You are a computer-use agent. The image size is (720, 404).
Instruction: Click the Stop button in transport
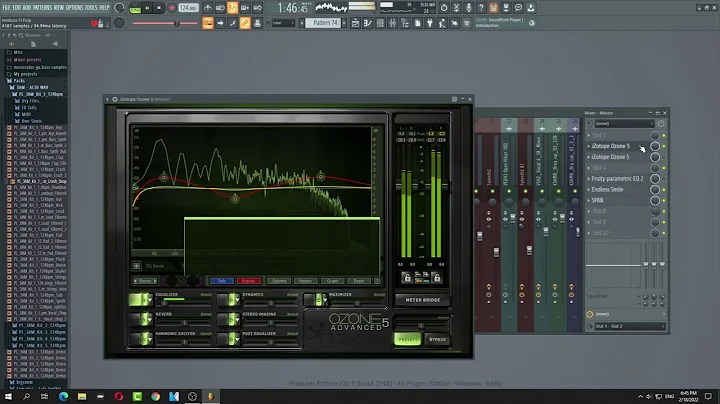click(x=159, y=8)
